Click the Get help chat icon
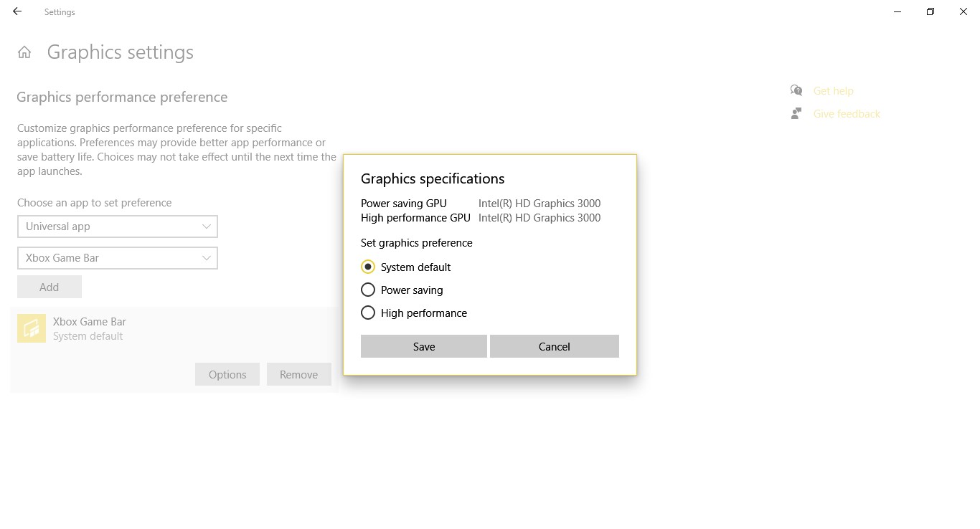 (x=796, y=90)
